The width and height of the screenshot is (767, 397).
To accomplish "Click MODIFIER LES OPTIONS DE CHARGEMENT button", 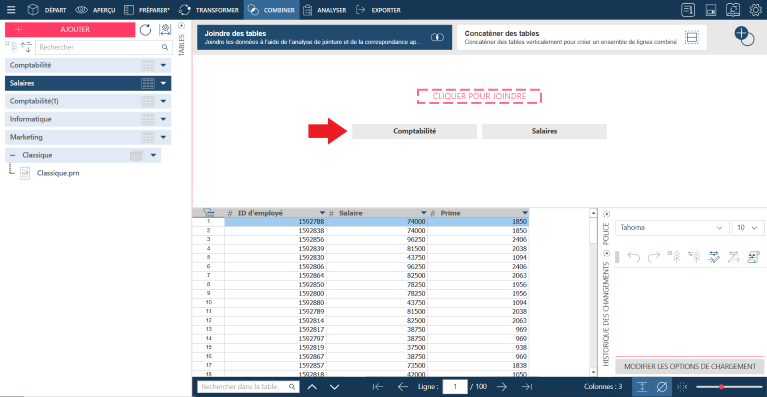I will click(x=690, y=366).
